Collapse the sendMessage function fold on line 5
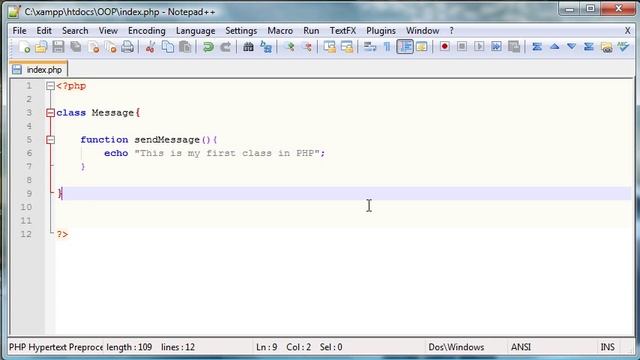This screenshot has height=360, width=640. click(50, 140)
